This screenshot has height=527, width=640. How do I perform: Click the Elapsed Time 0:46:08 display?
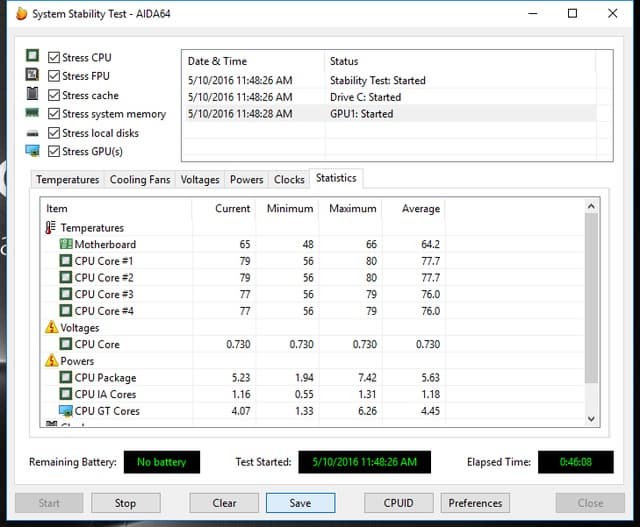pos(576,462)
